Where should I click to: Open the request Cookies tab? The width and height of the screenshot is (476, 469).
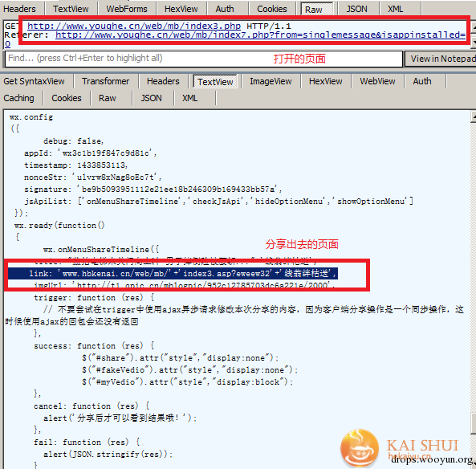[x=271, y=9]
